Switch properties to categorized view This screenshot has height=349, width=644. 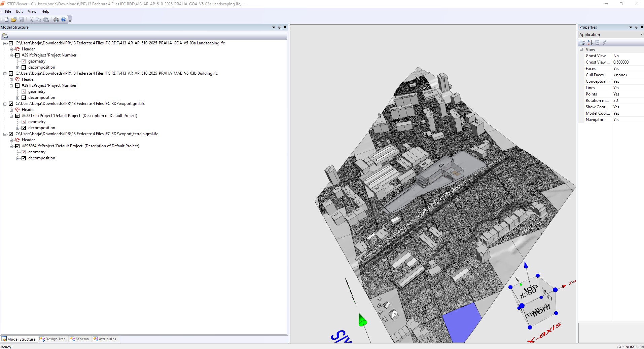click(x=582, y=43)
